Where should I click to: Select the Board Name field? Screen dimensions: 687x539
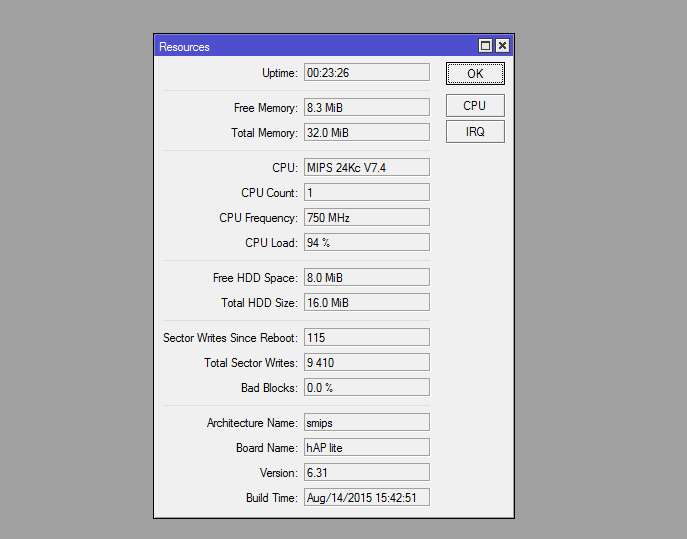tap(366, 448)
